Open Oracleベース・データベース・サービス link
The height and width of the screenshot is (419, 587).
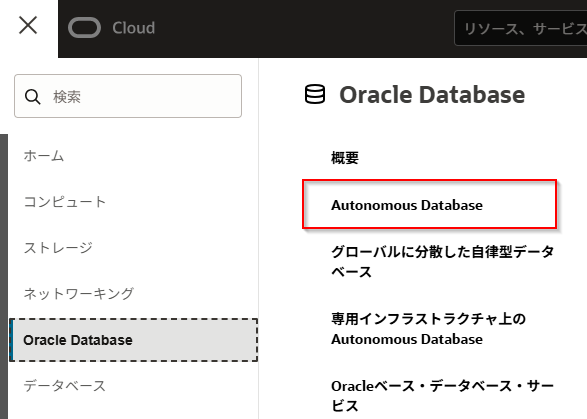tap(442, 395)
